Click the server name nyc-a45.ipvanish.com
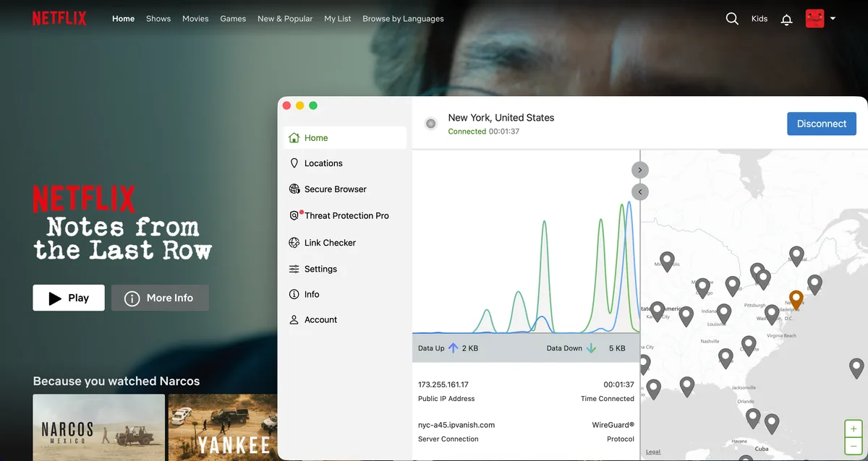This screenshot has width=868, height=461. 456,425
